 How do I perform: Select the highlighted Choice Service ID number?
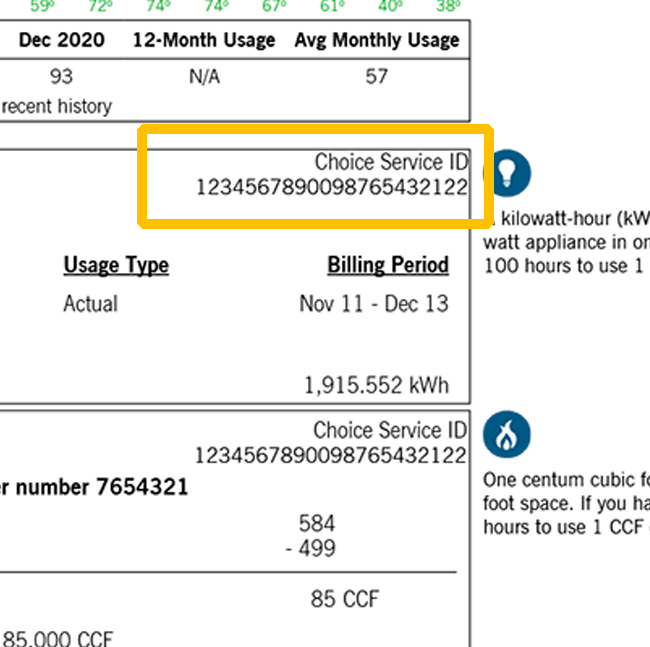coord(331,186)
